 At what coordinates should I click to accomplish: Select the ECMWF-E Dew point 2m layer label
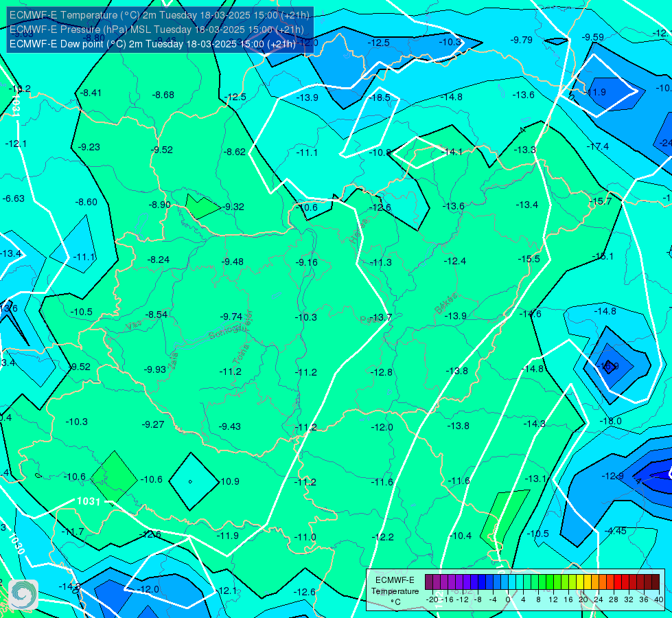point(152,44)
